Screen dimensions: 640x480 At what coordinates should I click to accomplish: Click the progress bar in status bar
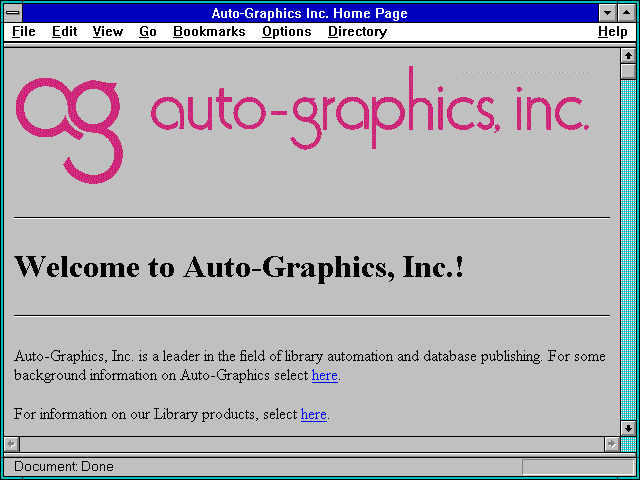pyautogui.click(x=578, y=467)
